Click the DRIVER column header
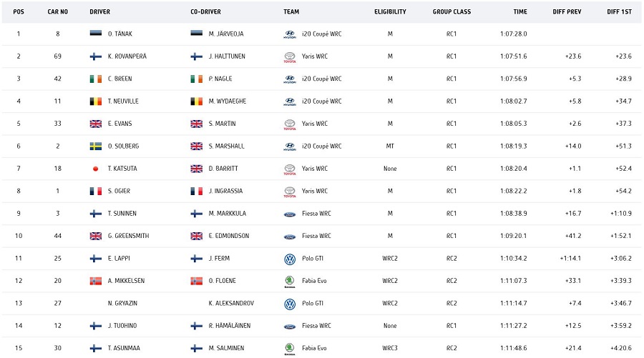 (100, 11)
